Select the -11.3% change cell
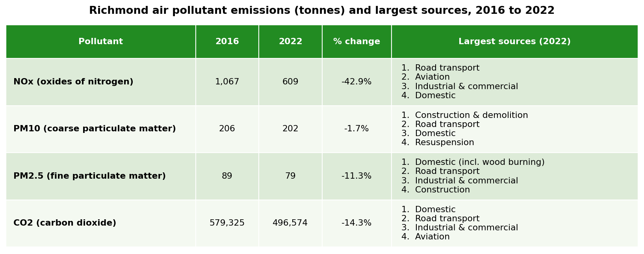The width and height of the screenshot is (644, 254). tap(357, 176)
